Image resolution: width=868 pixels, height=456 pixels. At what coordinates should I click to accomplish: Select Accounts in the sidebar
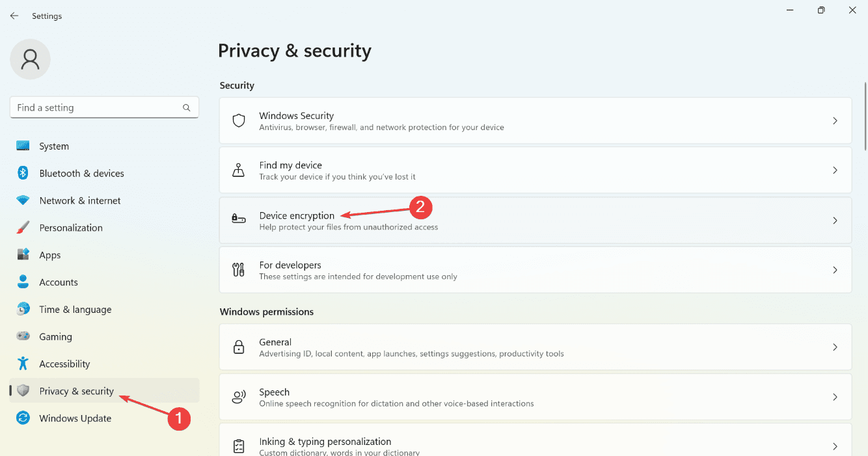point(59,282)
